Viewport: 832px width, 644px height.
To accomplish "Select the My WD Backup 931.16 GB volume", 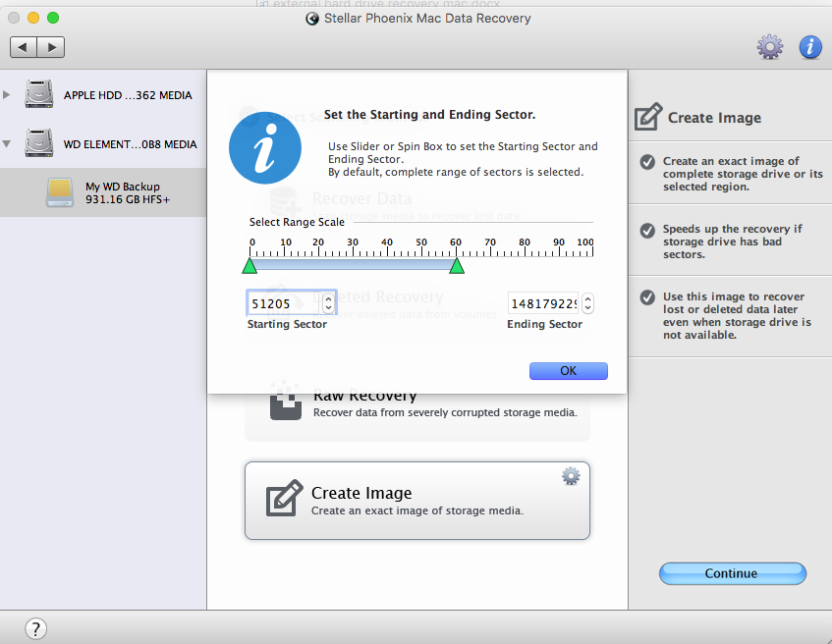I will tap(103, 192).
